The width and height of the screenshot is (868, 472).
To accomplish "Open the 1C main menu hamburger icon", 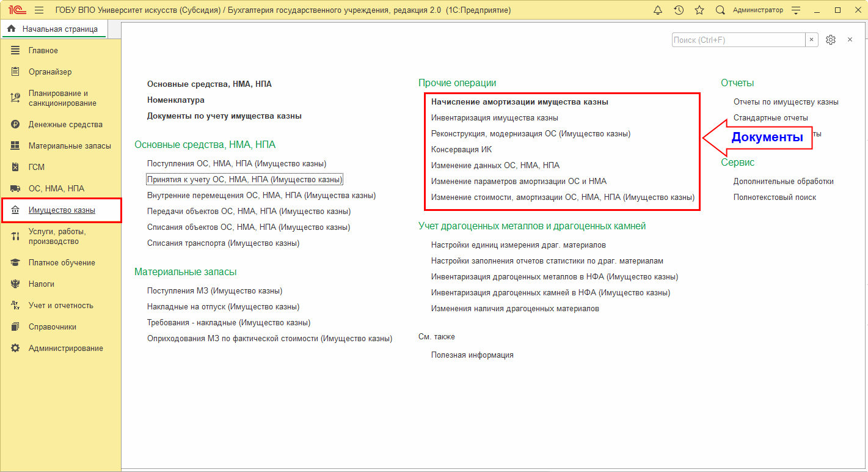I will coord(40,10).
